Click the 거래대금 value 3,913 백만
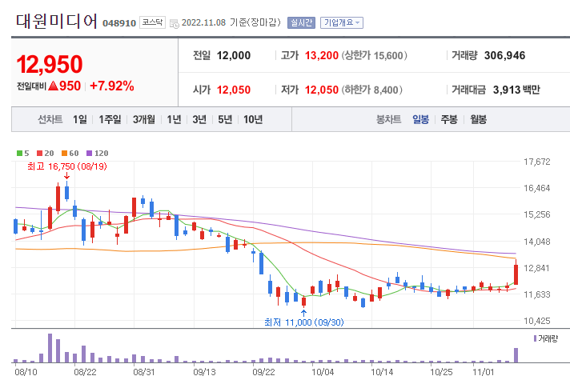The image size is (570, 392). point(516,90)
